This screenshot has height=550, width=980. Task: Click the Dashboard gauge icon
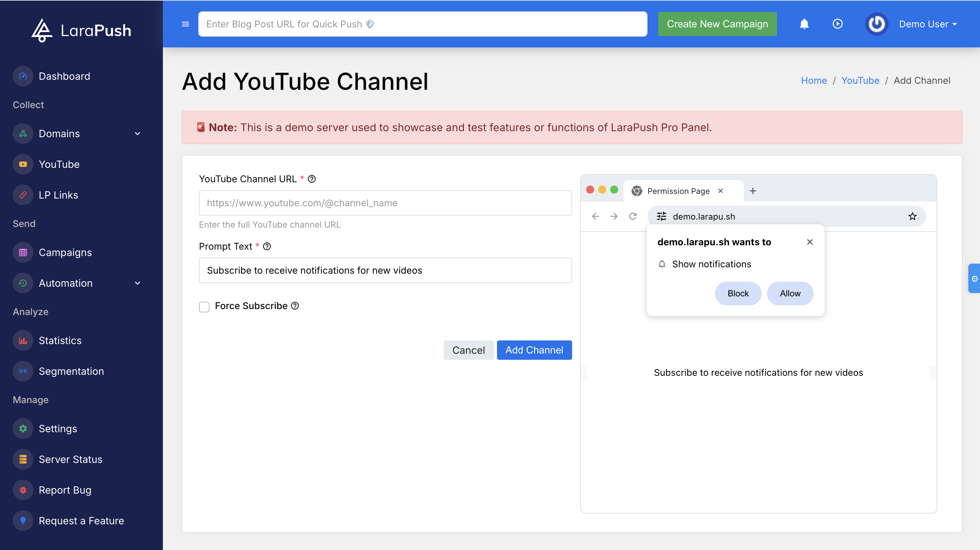pos(23,76)
